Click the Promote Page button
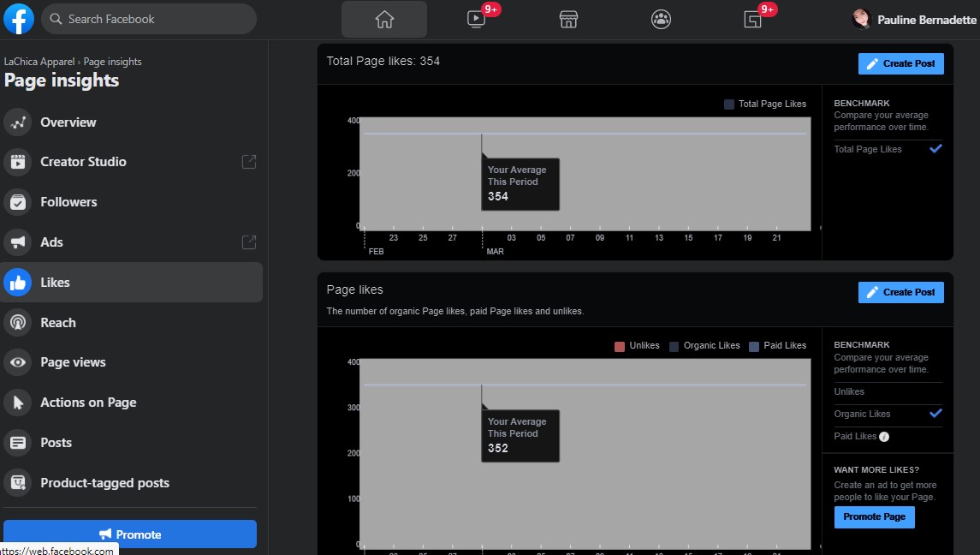 click(x=874, y=516)
